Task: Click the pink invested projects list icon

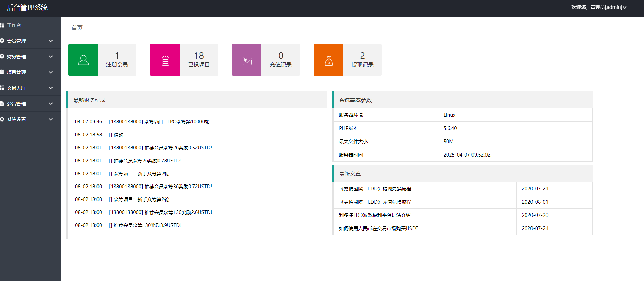Action: 165,60
